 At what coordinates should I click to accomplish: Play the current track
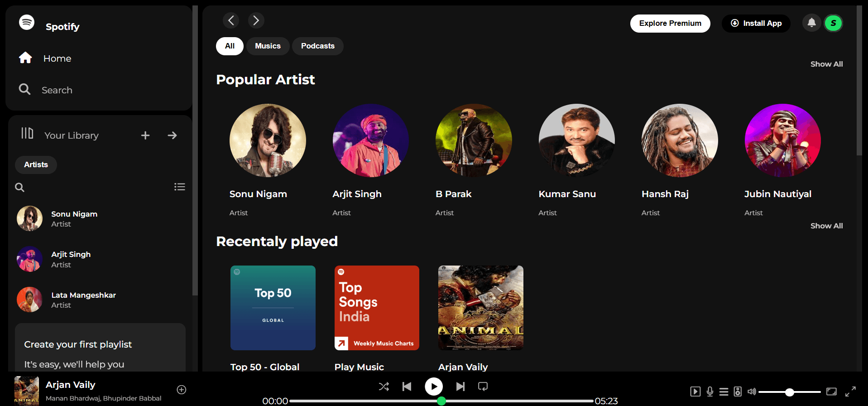point(434,387)
